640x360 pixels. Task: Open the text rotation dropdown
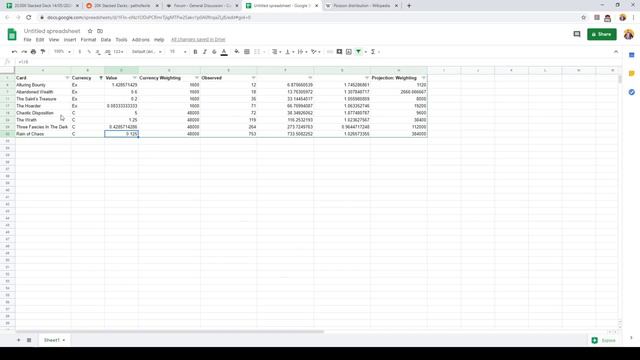[316, 52]
